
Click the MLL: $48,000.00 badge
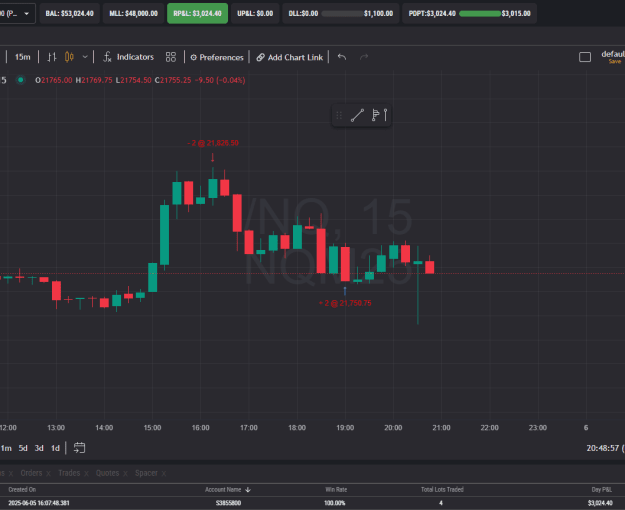[134, 14]
